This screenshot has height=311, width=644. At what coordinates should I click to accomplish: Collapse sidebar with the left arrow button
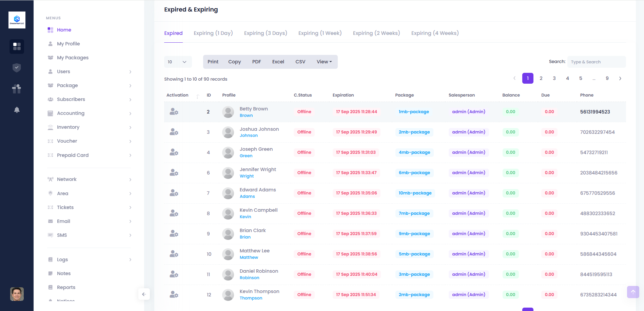[144, 294]
